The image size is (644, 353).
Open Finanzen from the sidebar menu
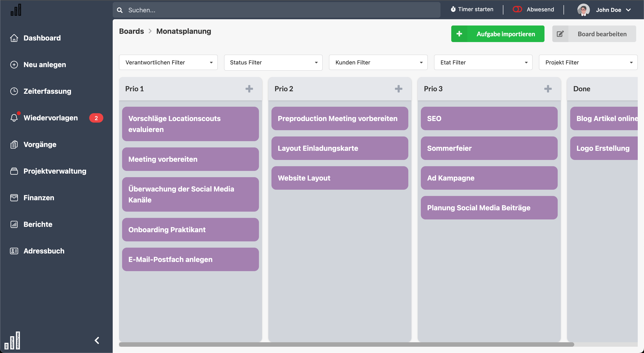pyautogui.click(x=39, y=198)
